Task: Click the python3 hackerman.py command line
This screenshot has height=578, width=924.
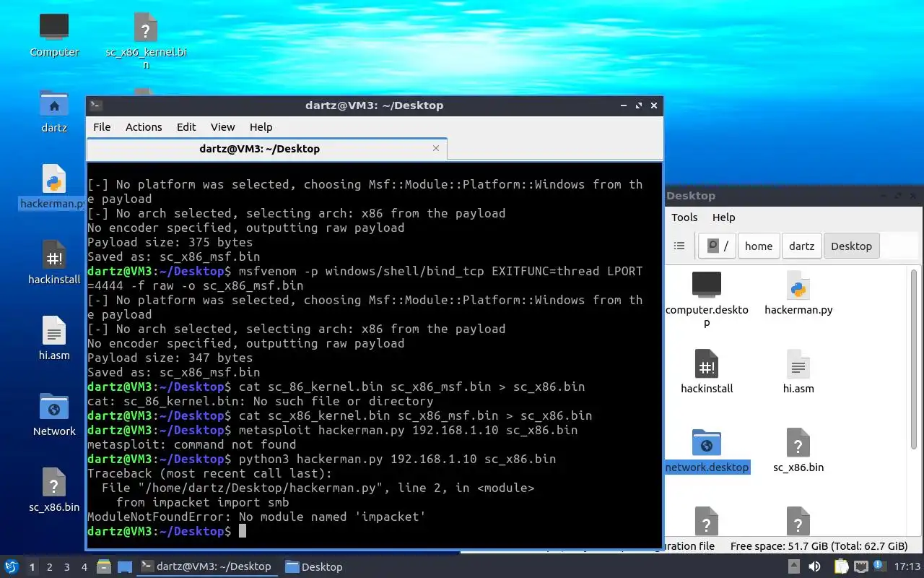Action: (x=321, y=459)
